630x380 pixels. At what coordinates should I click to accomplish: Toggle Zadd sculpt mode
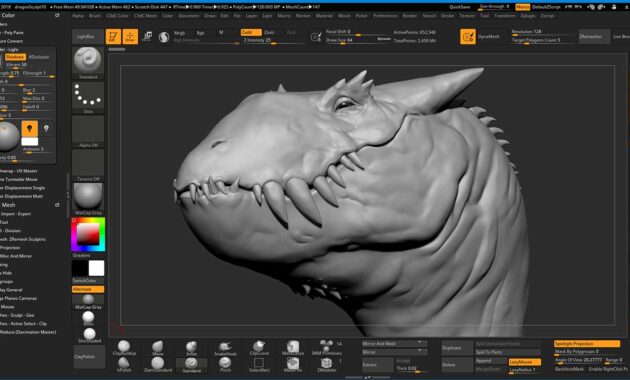[x=251, y=32]
